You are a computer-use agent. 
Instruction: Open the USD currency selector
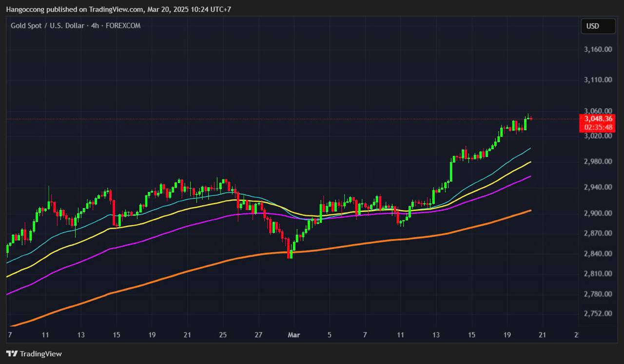(598, 26)
